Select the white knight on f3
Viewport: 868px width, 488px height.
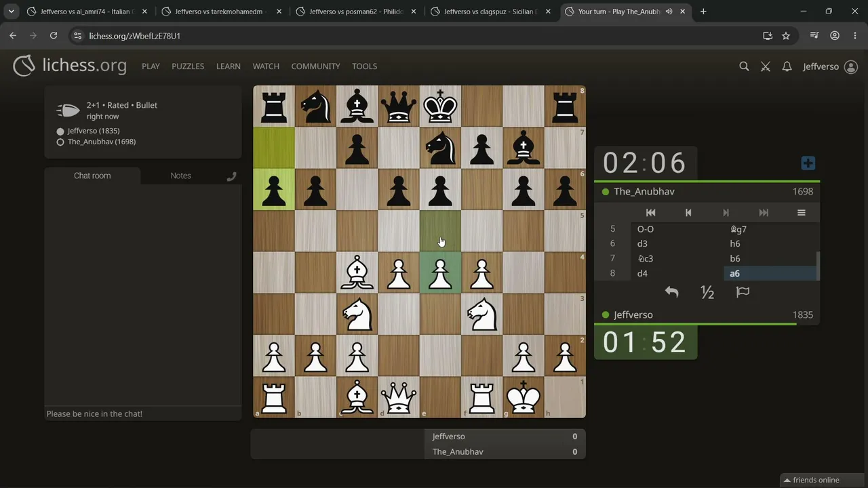tap(482, 314)
